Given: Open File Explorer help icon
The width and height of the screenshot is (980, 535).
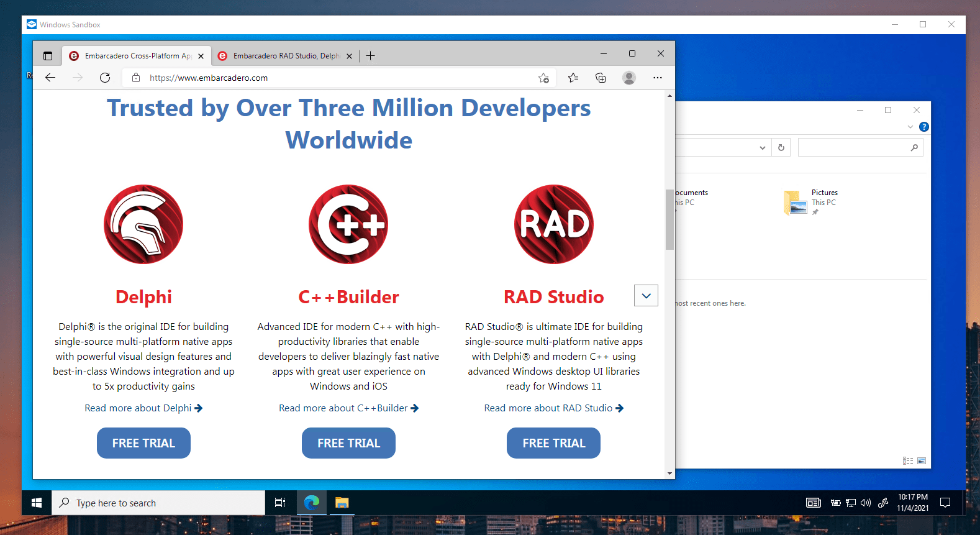Looking at the screenshot, I should coord(924,127).
